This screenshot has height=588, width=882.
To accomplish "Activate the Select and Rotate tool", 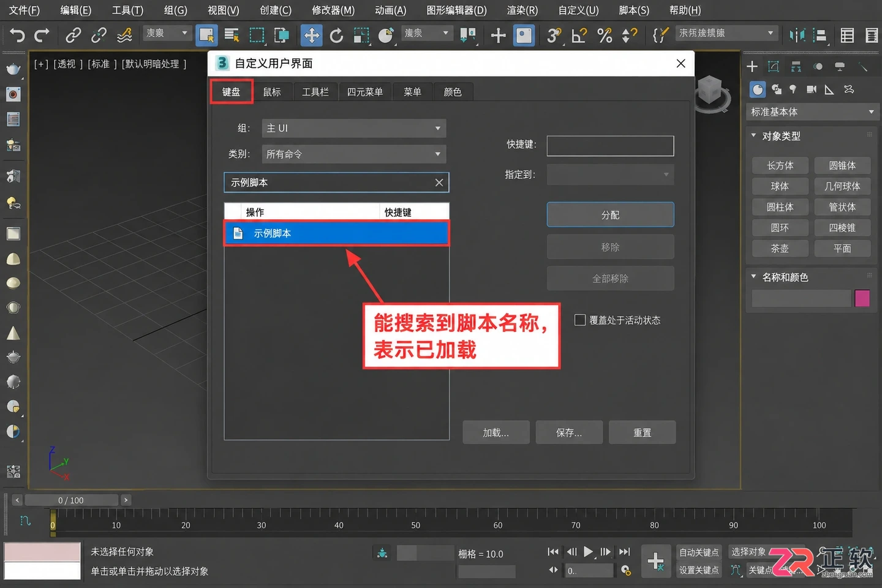I will [336, 36].
